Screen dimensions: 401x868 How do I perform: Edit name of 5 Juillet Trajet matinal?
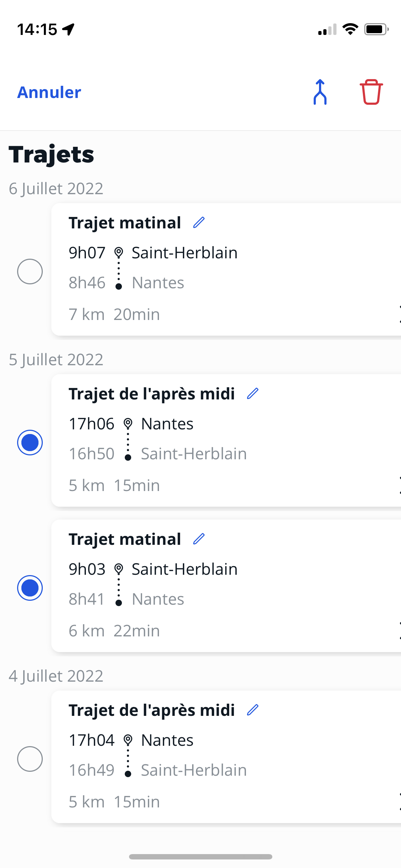tap(199, 539)
